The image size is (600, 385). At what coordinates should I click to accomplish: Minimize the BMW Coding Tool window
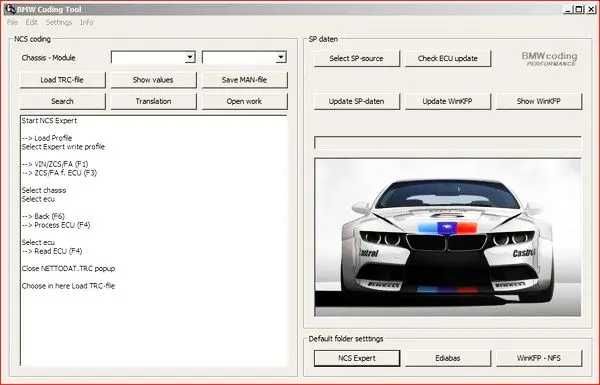(568, 9)
